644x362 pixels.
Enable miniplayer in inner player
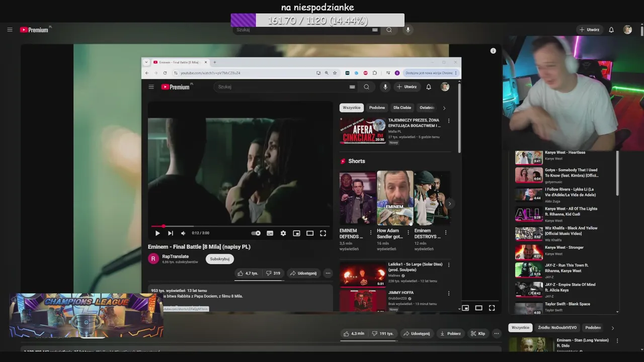pyautogui.click(x=296, y=233)
